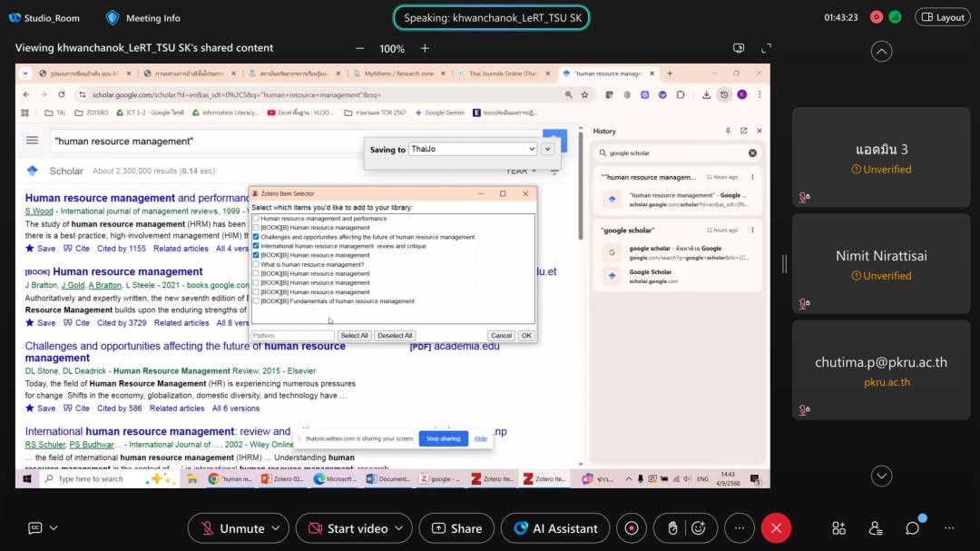Open the Layout menu
The height and width of the screenshot is (551, 980).
(943, 17)
